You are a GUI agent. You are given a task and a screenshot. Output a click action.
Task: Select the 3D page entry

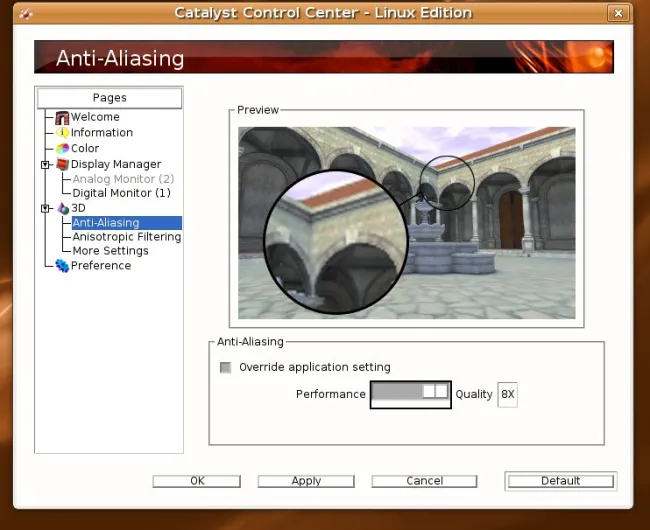point(78,208)
